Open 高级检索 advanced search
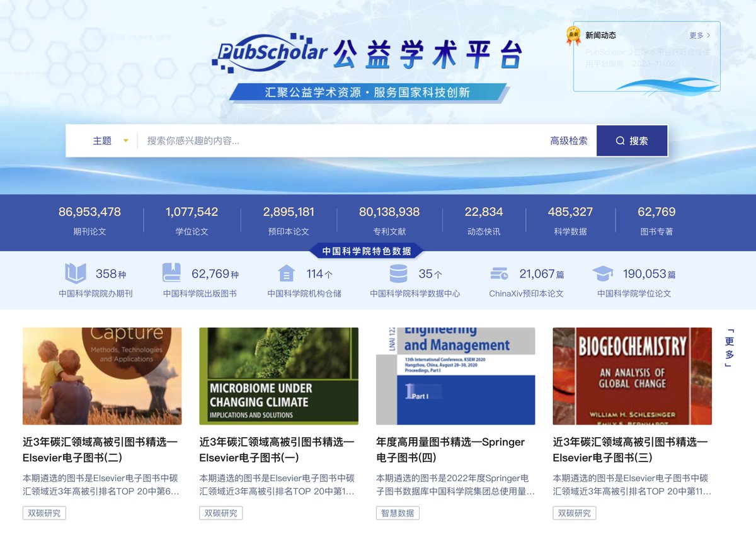 [x=568, y=140]
